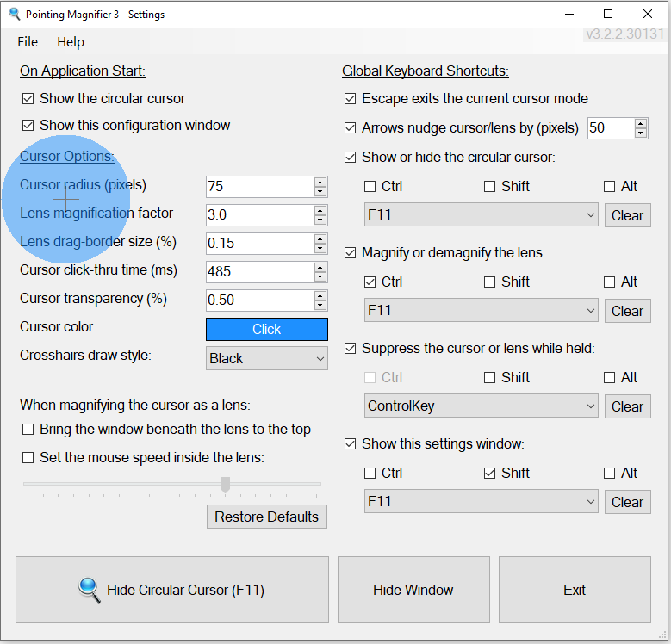Open the File menu
671x644 pixels.
(28, 42)
